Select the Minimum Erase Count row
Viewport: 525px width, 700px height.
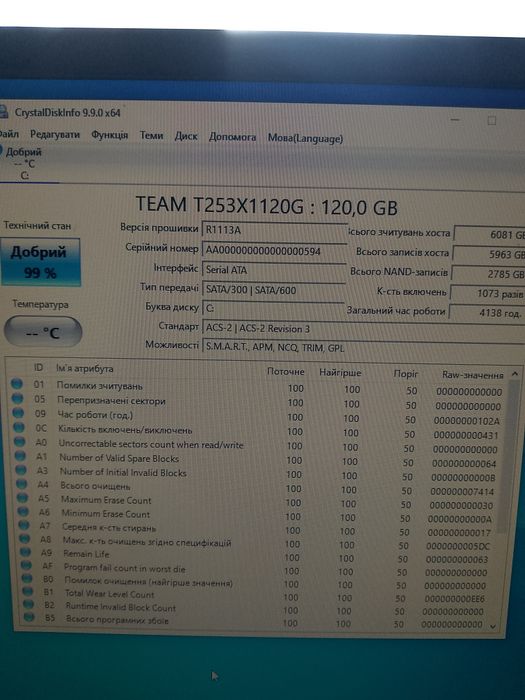(256, 515)
